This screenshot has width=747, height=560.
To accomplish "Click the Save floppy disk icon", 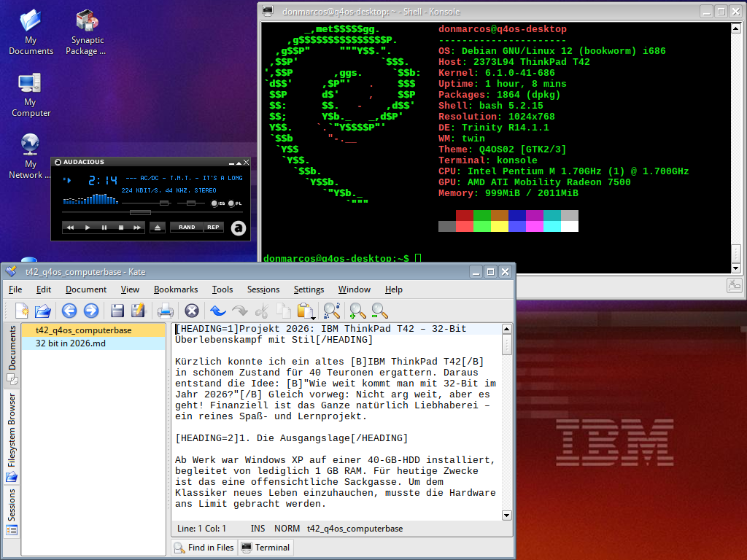I will (x=117, y=311).
